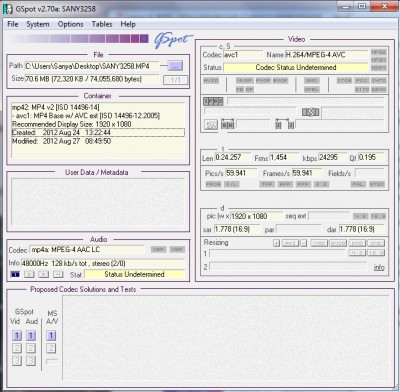Open the Options menu
This screenshot has height=392, width=400.
(x=70, y=24)
